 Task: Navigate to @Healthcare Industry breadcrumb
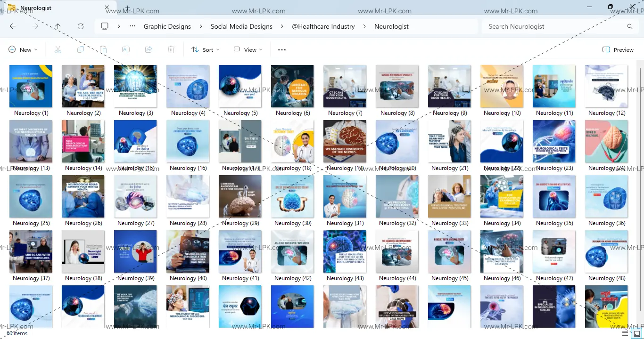pos(323,26)
